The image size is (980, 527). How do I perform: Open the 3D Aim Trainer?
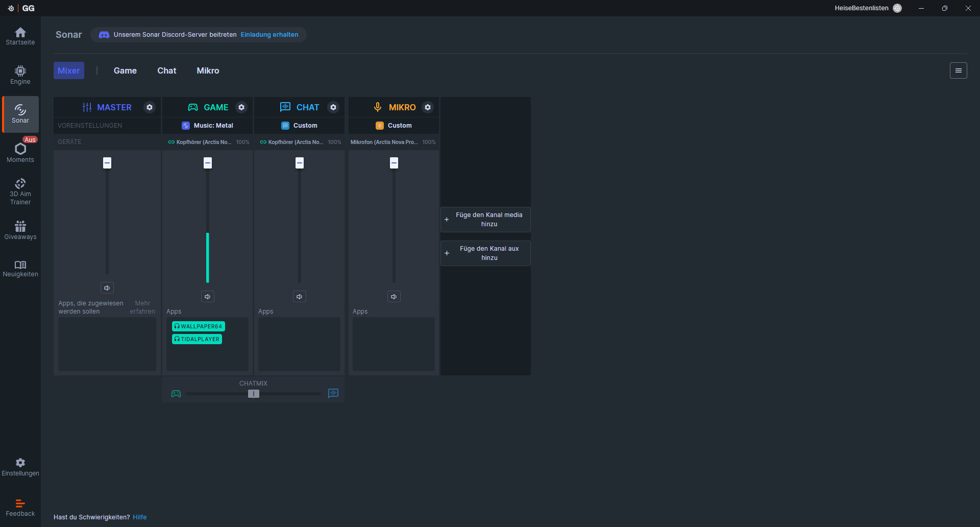(x=20, y=191)
